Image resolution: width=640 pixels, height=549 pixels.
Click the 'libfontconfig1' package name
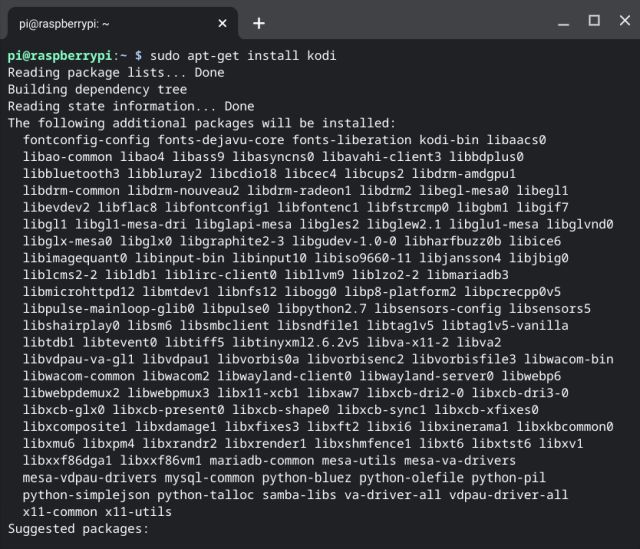[217, 207]
